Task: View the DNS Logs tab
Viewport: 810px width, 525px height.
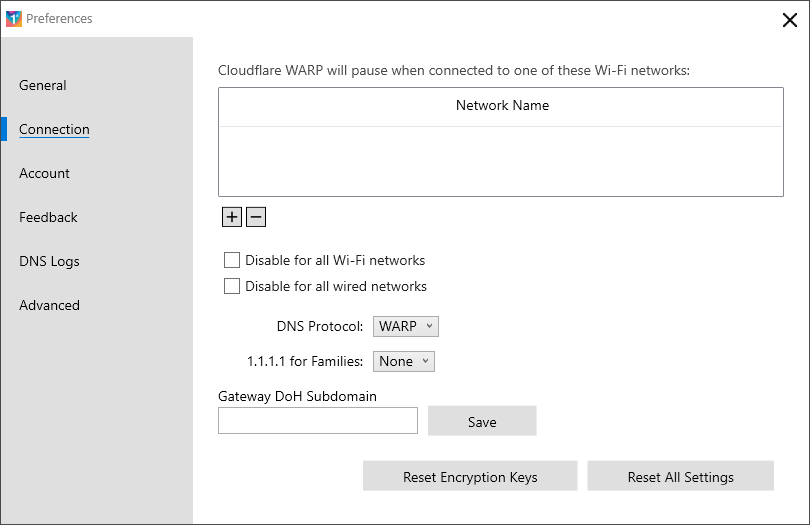Action: tap(50, 261)
